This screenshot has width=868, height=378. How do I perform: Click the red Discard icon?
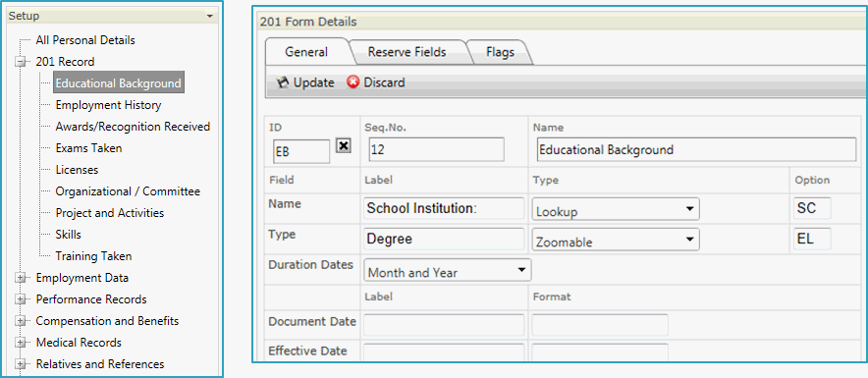353,82
